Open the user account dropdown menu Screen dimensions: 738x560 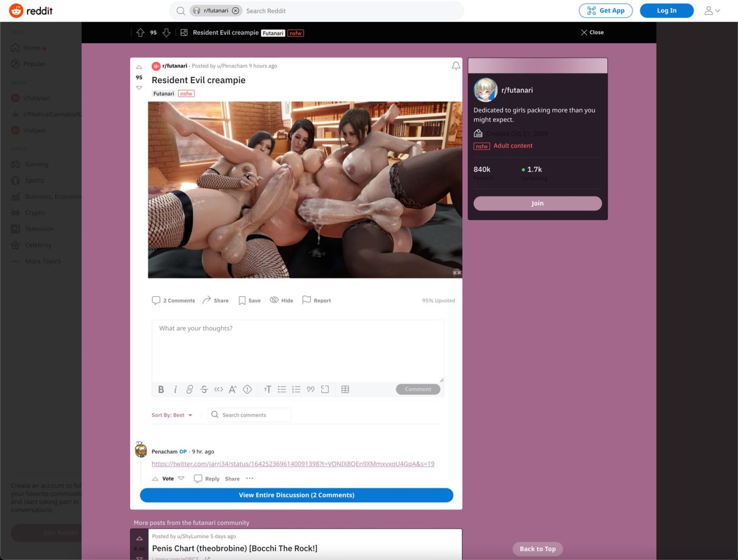point(712,11)
